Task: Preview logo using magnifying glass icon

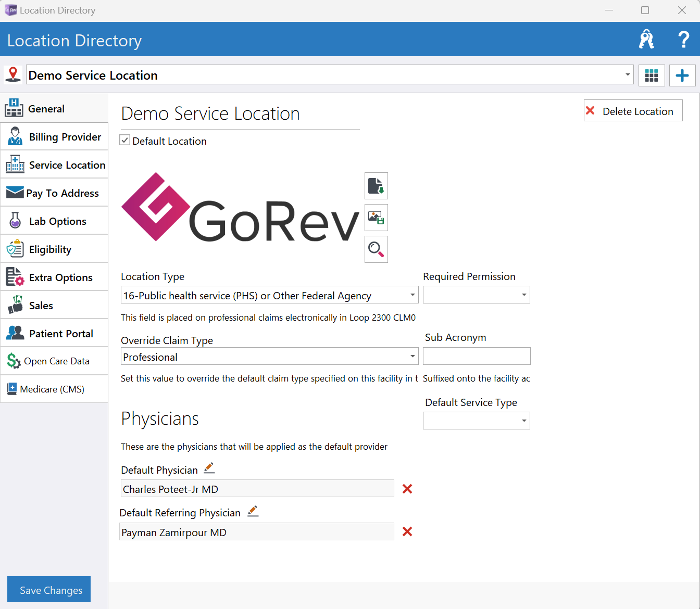Action: (376, 249)
